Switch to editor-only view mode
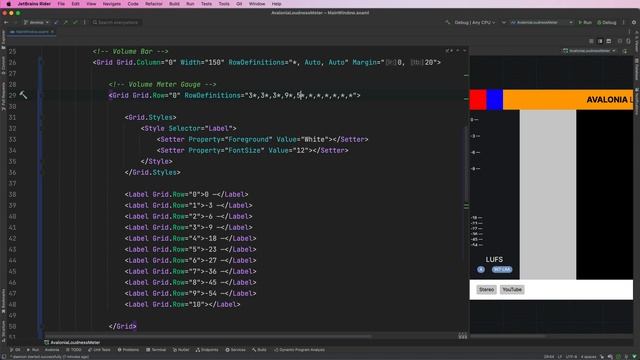The height and width of the screenshot is (360, 640). pos(591,41)
